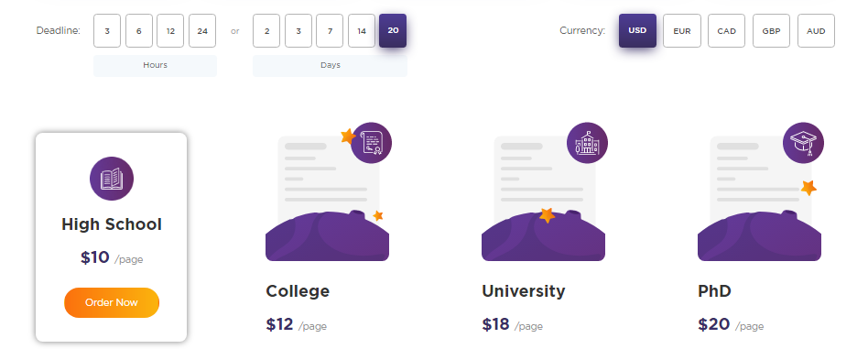This screenshot has height=349, width=868.
Task: Select the 20 days deadline button
Action: 393,30
